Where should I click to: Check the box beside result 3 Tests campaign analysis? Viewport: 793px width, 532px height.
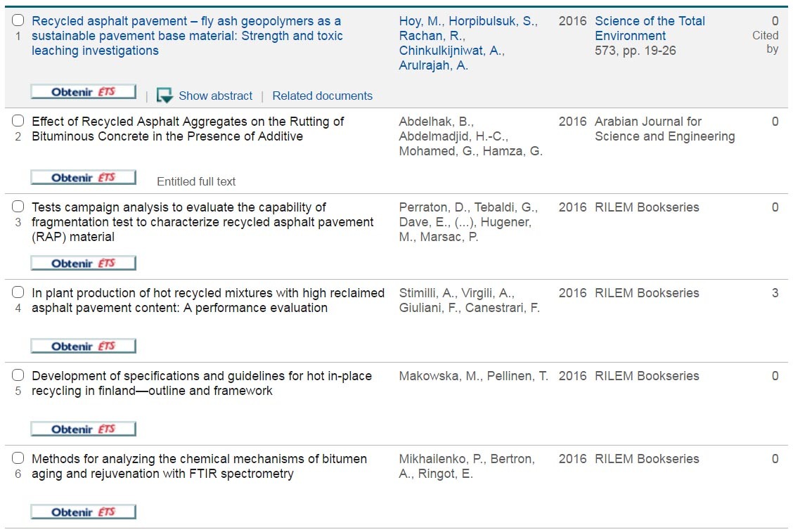pyautogui.click(x=18, y=207)
